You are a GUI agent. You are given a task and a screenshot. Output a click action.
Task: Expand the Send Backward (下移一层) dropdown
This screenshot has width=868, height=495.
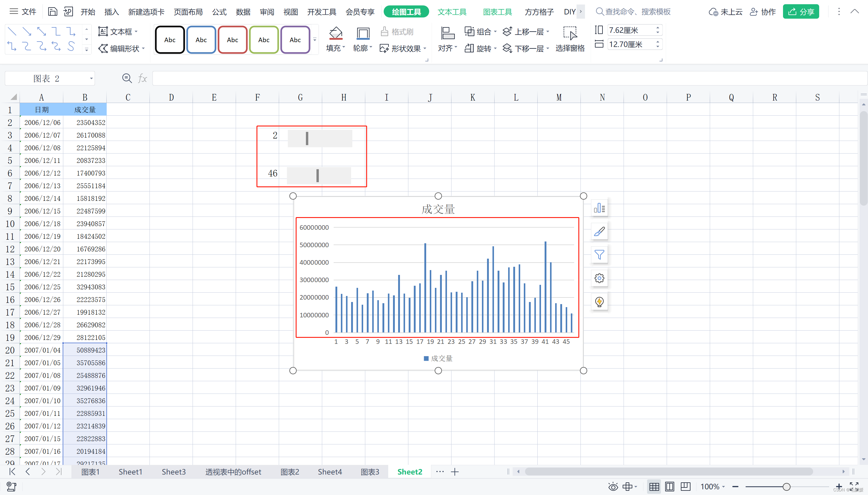(548, 48)
